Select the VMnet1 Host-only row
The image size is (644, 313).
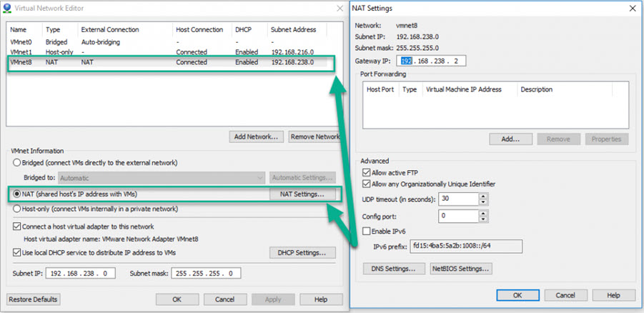pyautogui.click(x=143, y=52)
